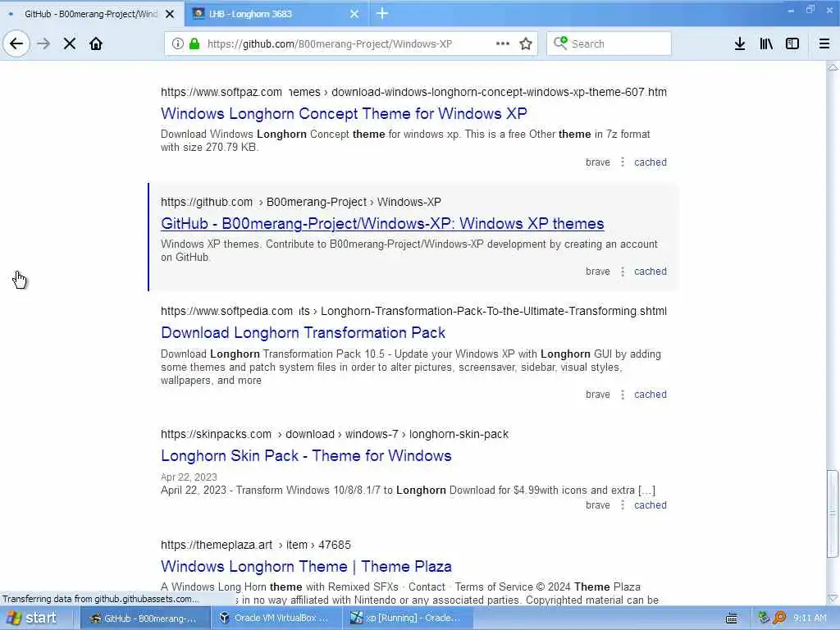This screenshot has width=840, height=630.
Task: Click the scrollbar up arrow
Action: point(833,67)
